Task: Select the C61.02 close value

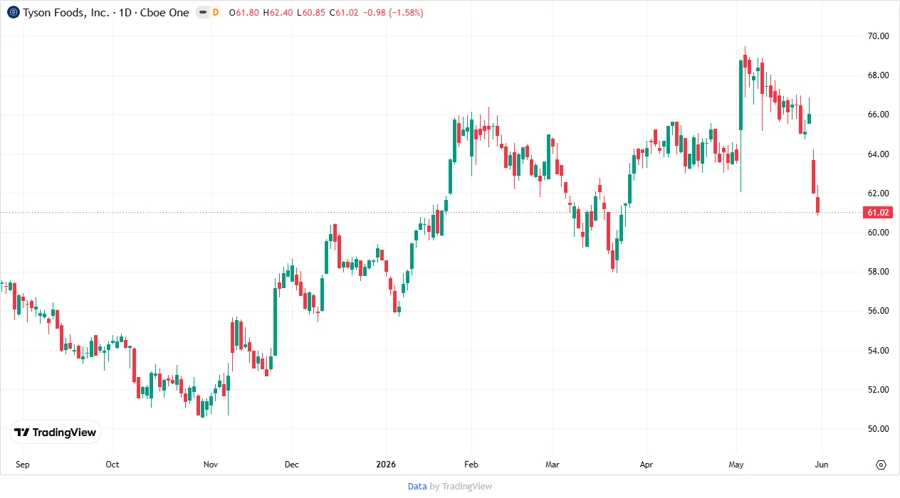Action: pyautogui.click(x=344, y=12)
